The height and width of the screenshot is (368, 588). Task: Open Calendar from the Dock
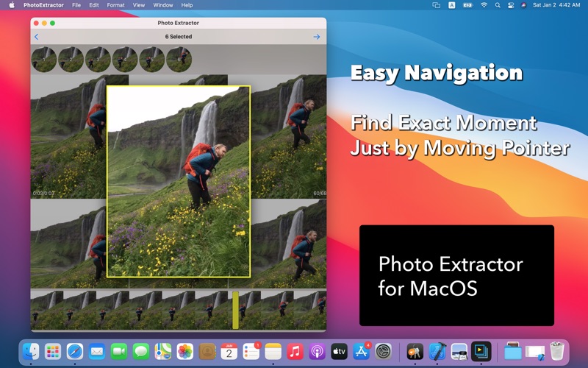(229, 352)
